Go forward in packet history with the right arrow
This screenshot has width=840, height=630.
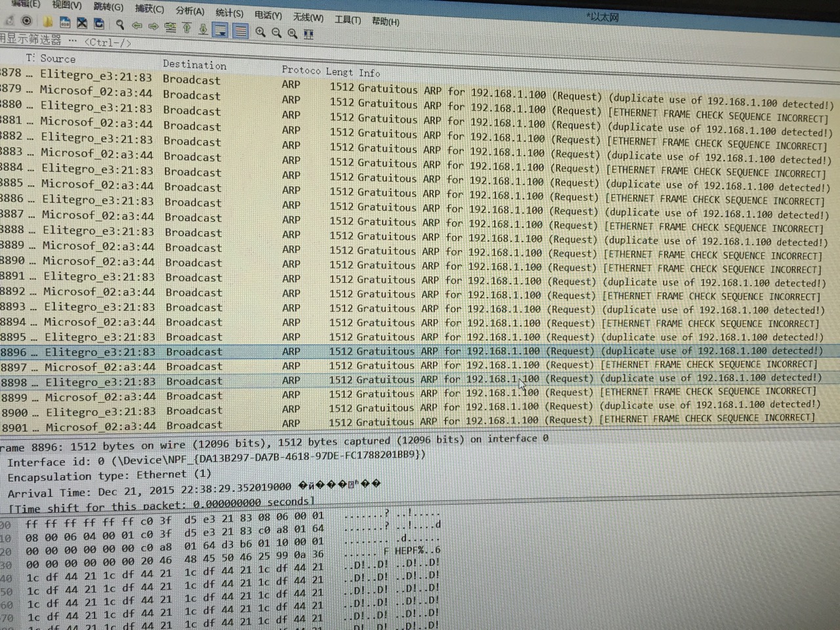[x=154, y=26]
